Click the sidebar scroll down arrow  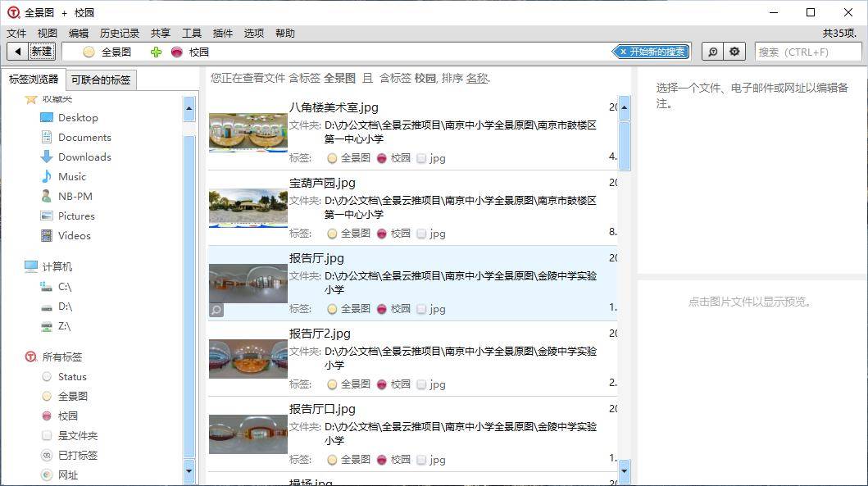tap(189, 471)
